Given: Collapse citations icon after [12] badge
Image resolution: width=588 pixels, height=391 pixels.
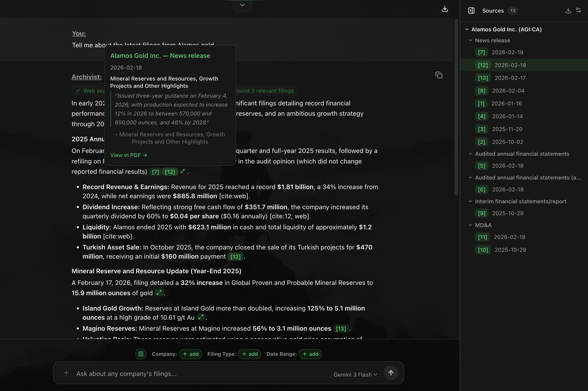Looking at the screenshot, I should click(183, 171).
